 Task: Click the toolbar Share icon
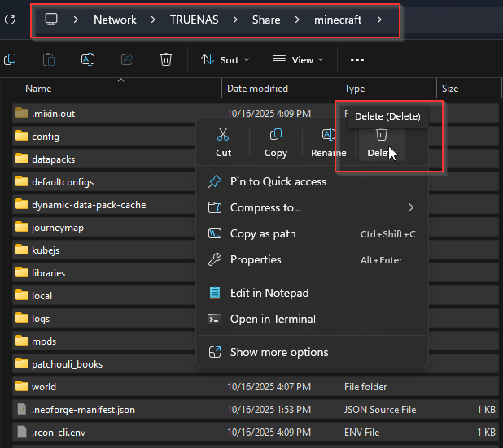coord(127,59)
